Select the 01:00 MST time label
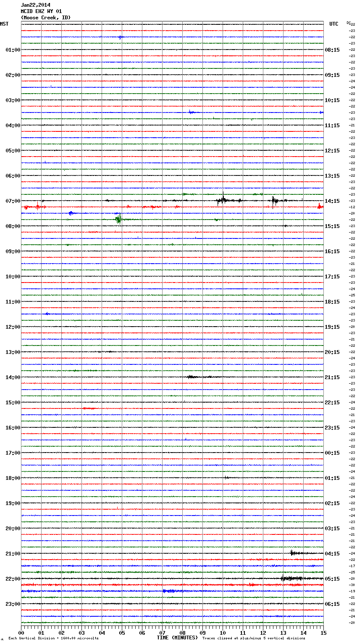The width and height of the screenshot is (357, 644). [x=13, y=50]
